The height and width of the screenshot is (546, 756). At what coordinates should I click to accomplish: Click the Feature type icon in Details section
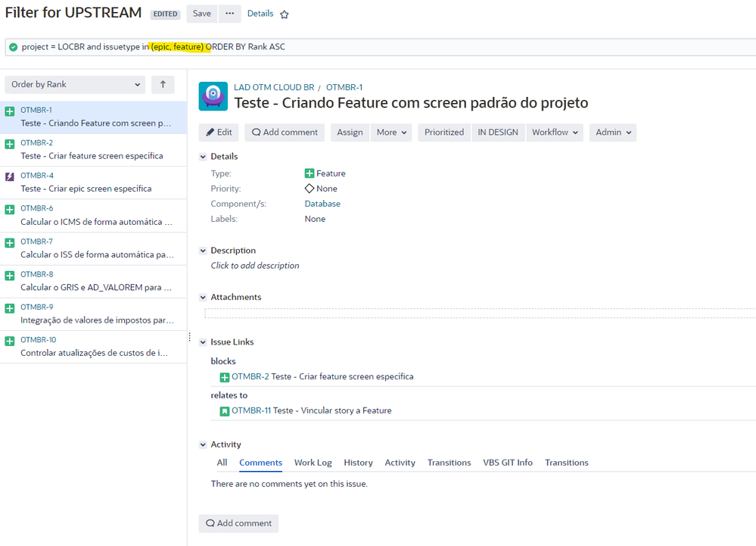click(310, 173)
